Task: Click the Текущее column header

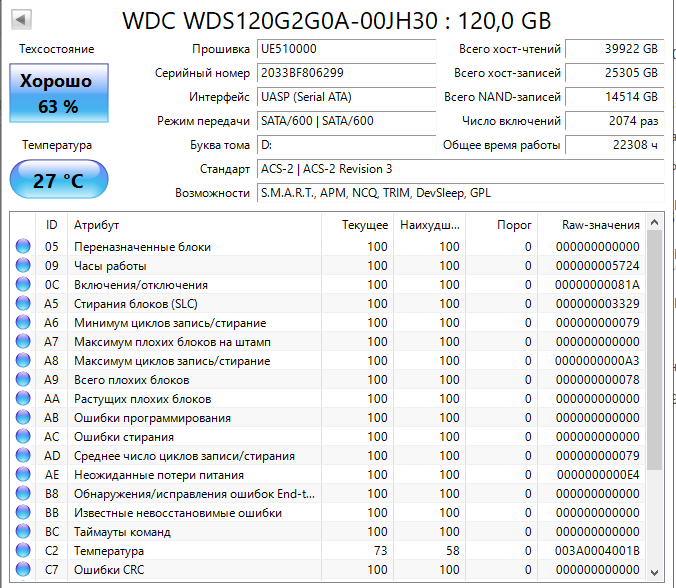Action: (357, 225)
